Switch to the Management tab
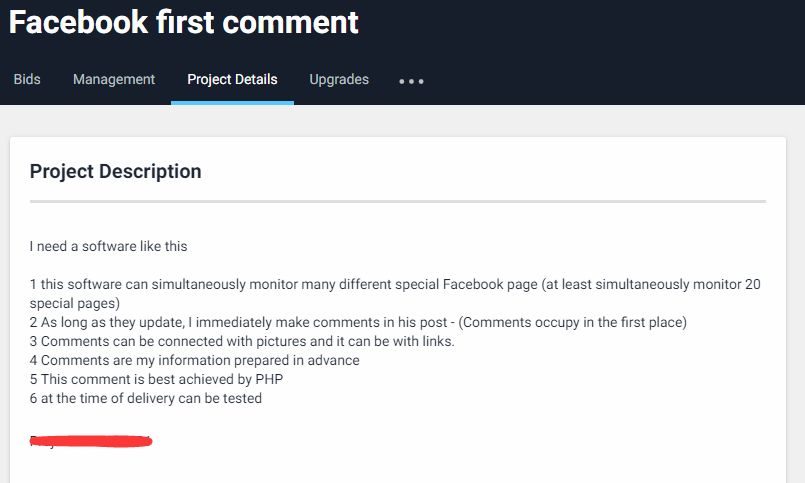This screenshot has height=483, width=805. (113, 79)
